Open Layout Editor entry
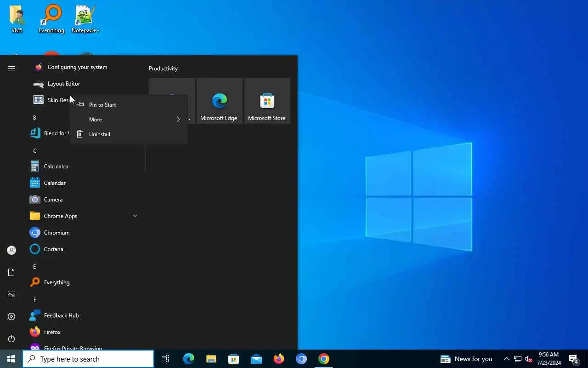This screenshot has width=588, height=368. tap(84, 84)
